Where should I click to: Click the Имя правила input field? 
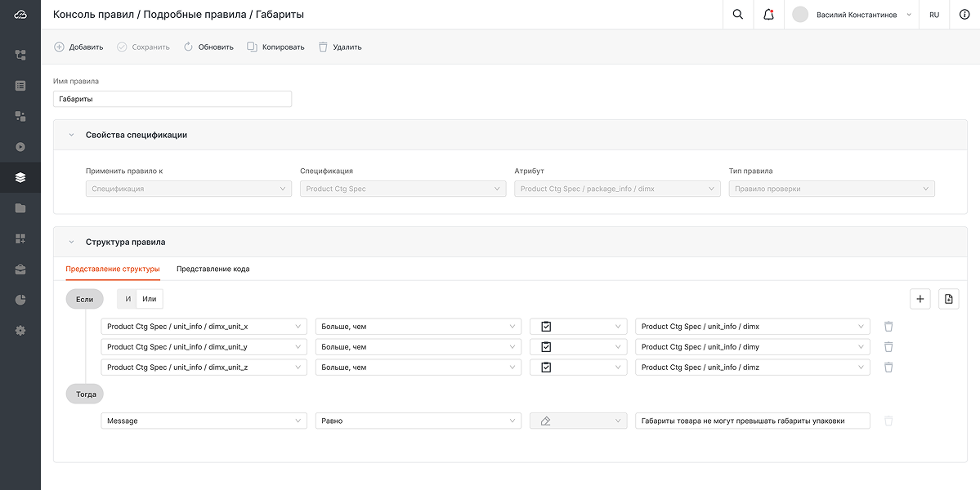click(x=172, y=99)
